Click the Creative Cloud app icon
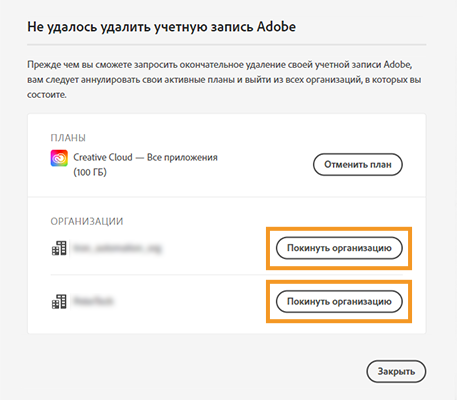The width and height of the screenshot is (457, 400). pos(59,158)
